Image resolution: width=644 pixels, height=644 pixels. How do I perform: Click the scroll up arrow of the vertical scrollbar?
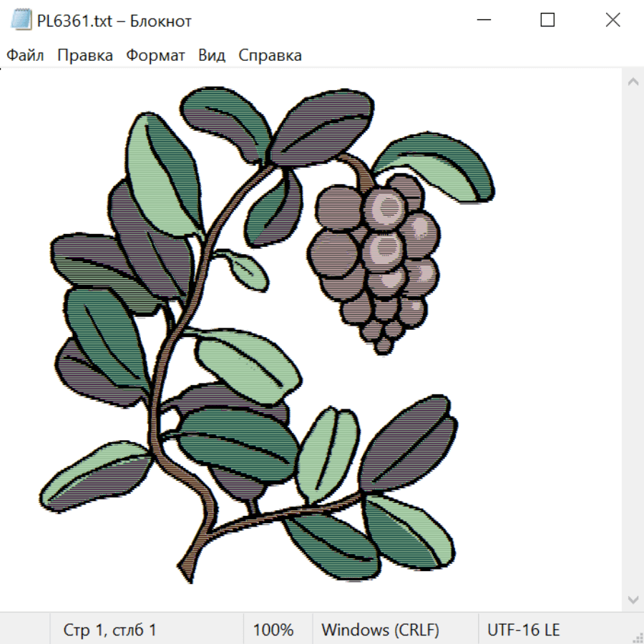coord(633,82)
